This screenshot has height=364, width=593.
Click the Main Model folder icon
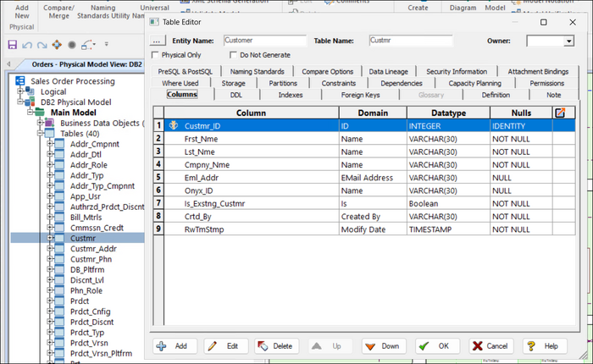(x=39, y=113)
